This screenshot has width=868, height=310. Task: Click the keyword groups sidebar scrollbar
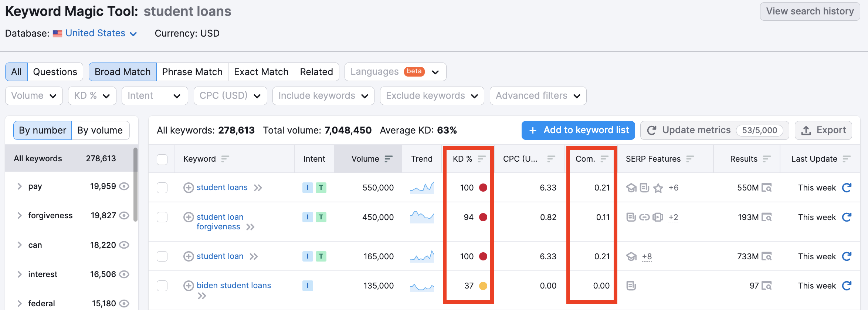pos(135,185)
